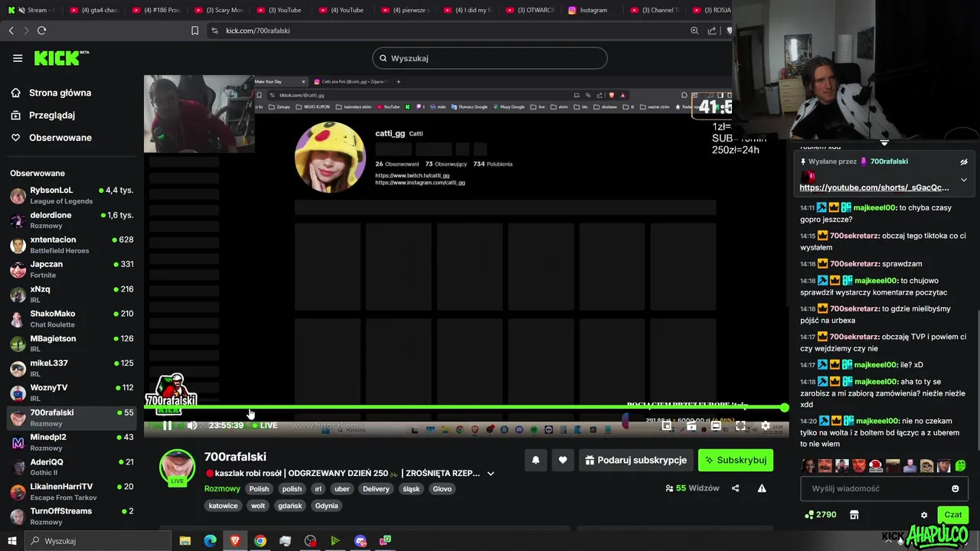Open the Japczan followed channel
Image resolution: width=980 pixels, height=551 pixels.
click(x=72, y=269)
